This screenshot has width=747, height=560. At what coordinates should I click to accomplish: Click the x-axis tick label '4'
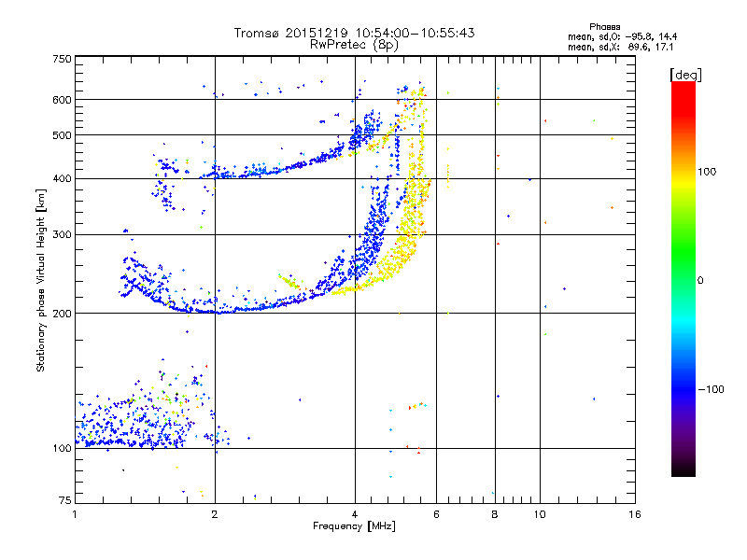(x=355, y=514)
